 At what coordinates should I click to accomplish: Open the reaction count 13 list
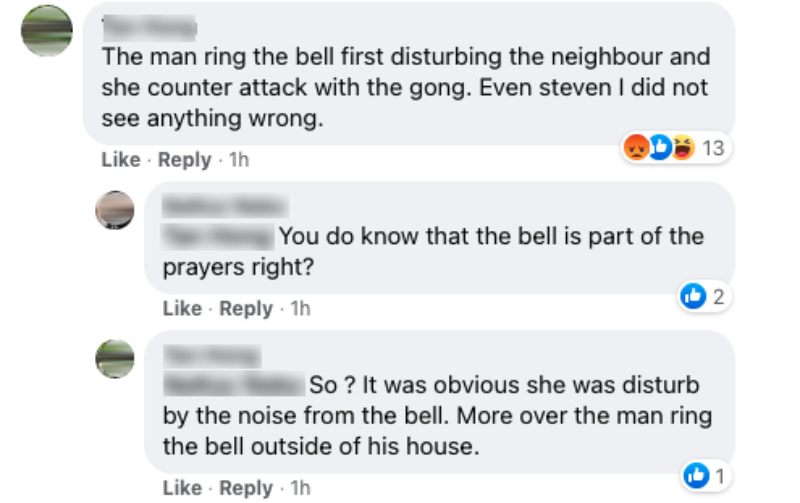[x=712, y=149]
